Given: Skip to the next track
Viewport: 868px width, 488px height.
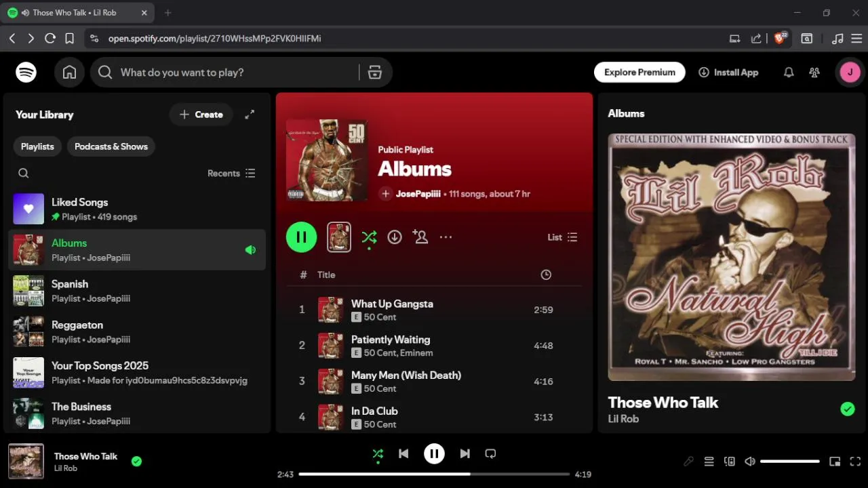Looking at the screenshot, I should (465, 454).
